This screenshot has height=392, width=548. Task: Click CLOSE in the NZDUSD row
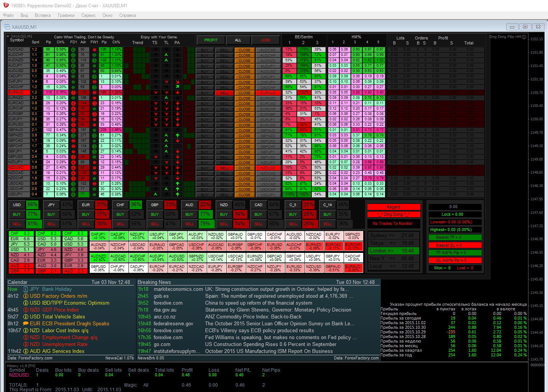tap(244, 168)
